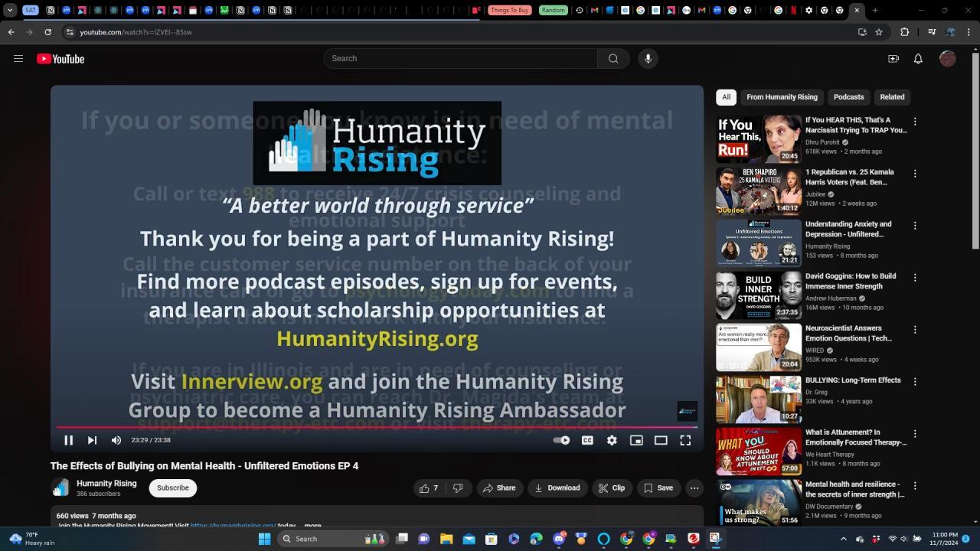This screenshot has height=551, width=980.
Task: Open options for Understanding Anxiety video
Action: point(915,226)
